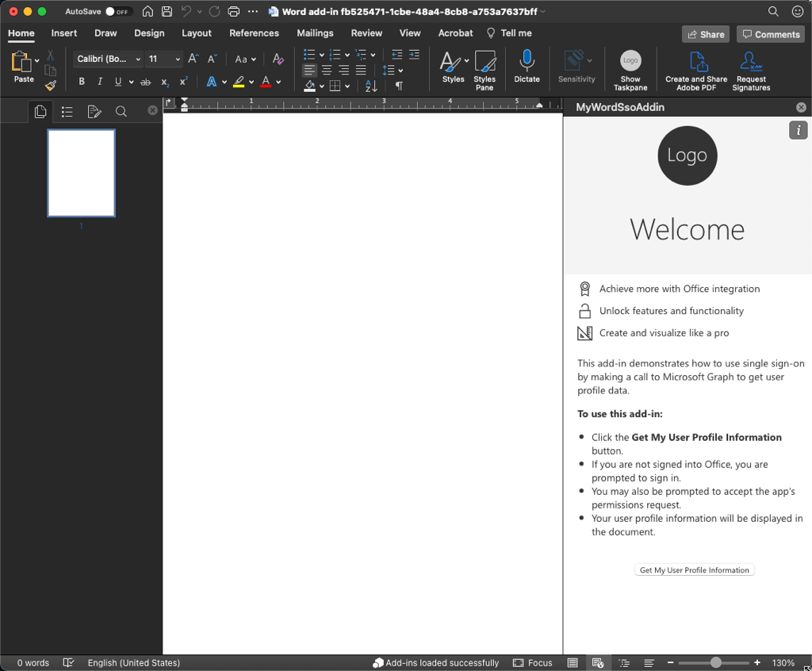
Task: Click the Copy icon in ribbon
Action: pos(50,71)
